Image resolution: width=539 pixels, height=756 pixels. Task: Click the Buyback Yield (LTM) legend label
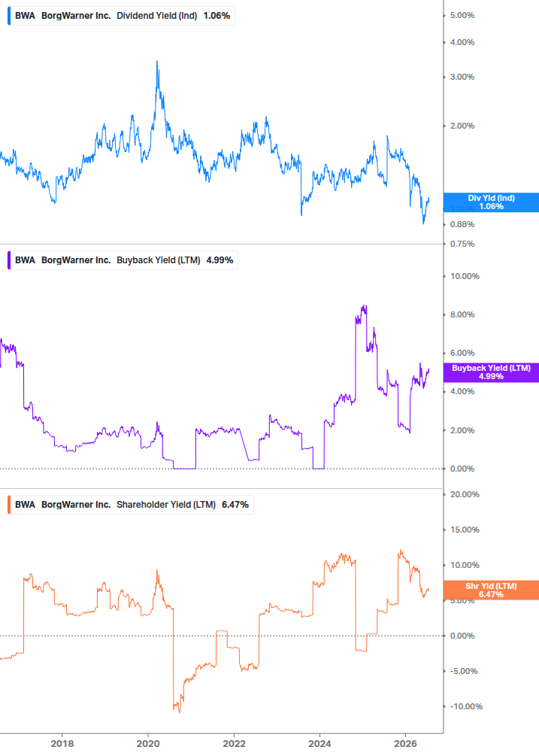pyautogui.click(x=158, y=260)
